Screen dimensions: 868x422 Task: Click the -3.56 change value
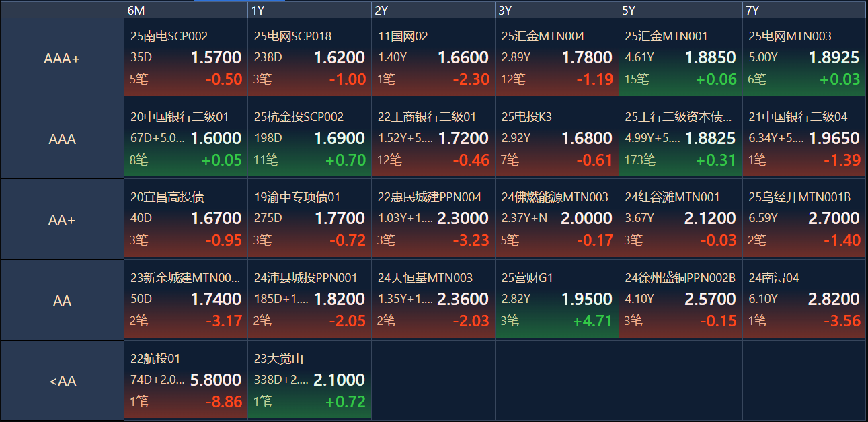click(842, 321)
